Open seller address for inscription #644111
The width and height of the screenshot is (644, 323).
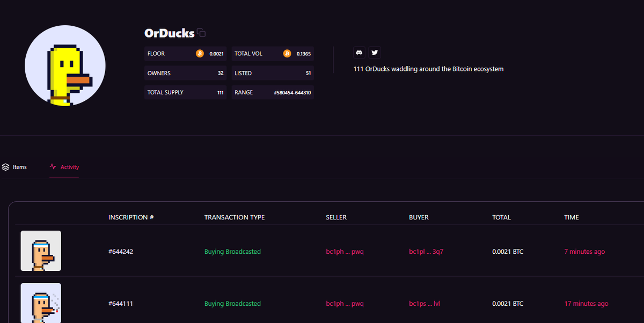[345, 304]
